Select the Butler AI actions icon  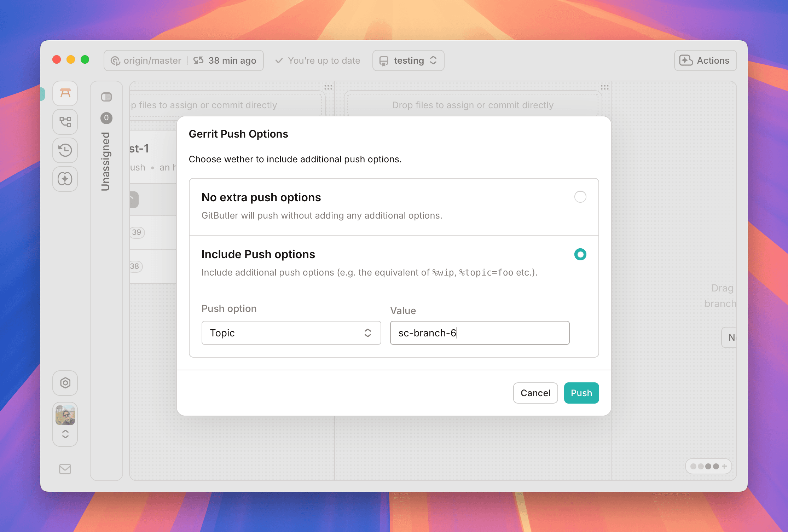65,179
